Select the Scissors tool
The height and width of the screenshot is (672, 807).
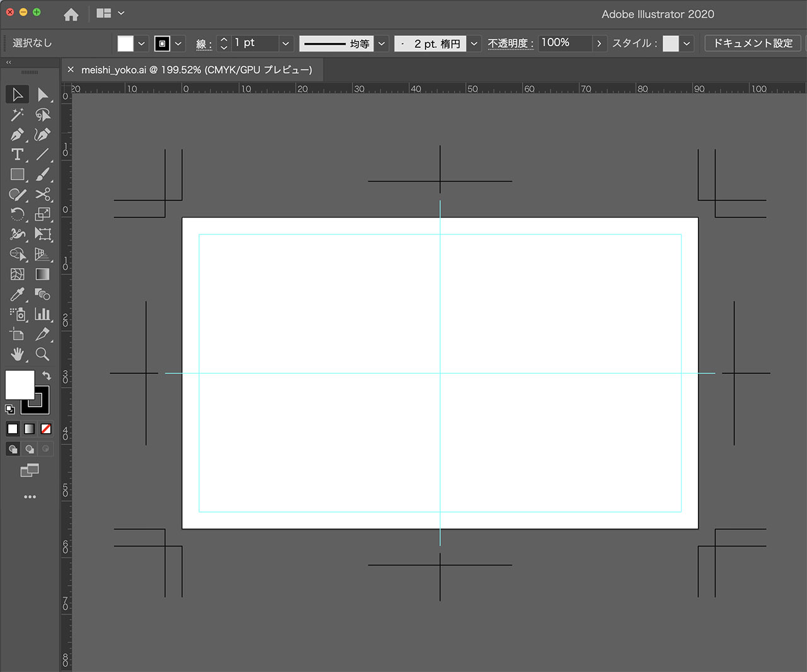(x=42, y=194)
